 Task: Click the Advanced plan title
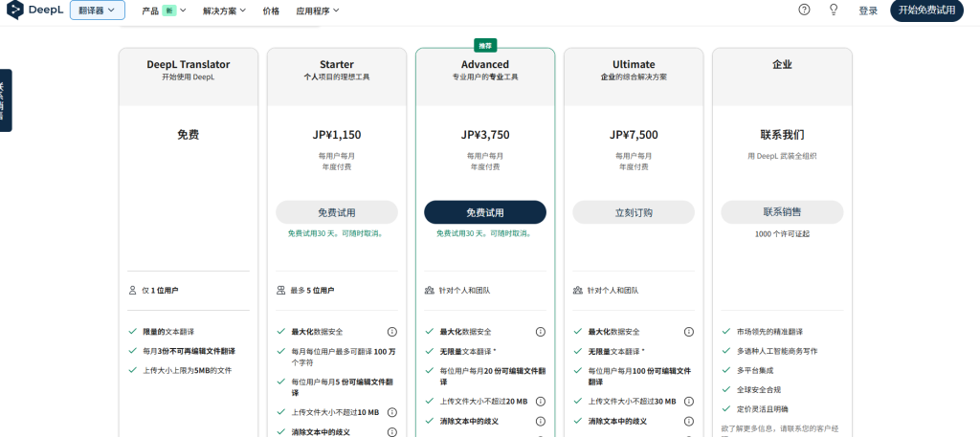(x=485, y=64)
